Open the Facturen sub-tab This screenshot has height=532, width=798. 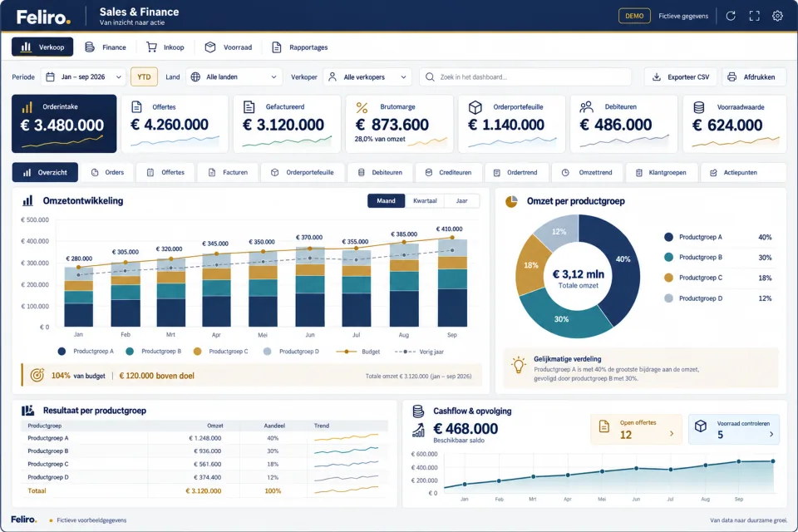228,172
